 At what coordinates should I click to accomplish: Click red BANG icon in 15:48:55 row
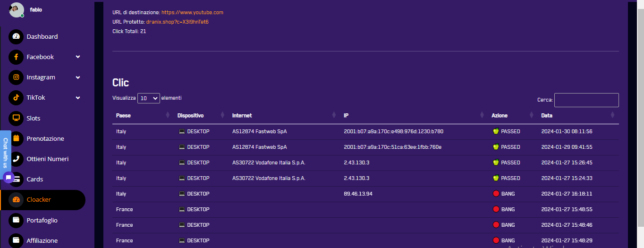coord(496,209)
